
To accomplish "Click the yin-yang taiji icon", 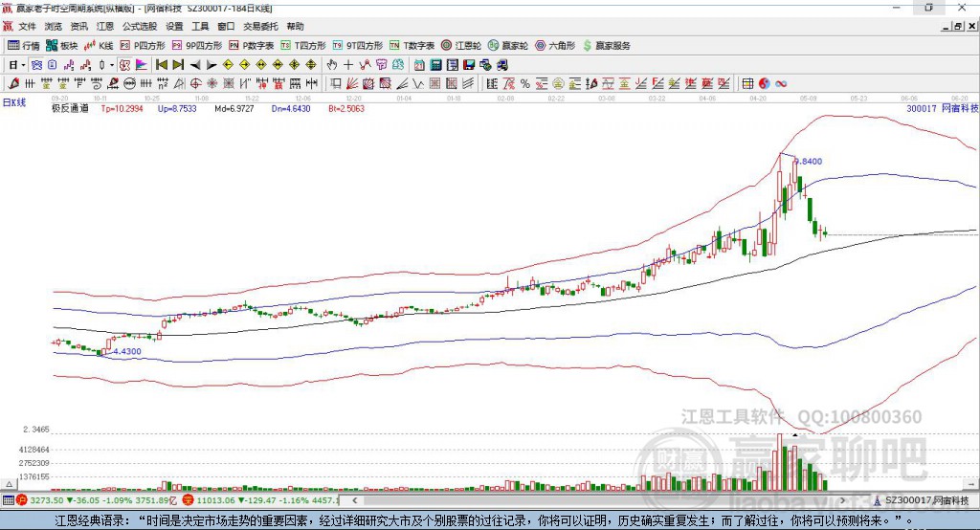I will coord(765,84).
